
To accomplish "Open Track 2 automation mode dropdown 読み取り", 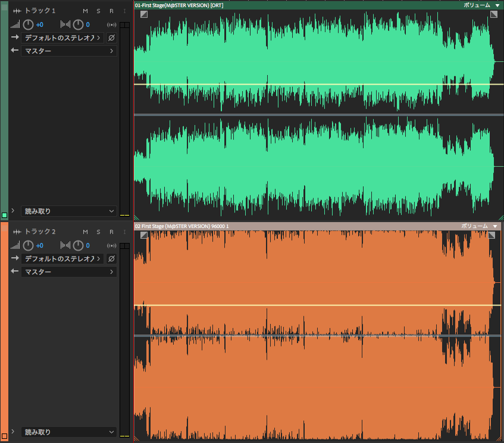I will coord(69,432).
